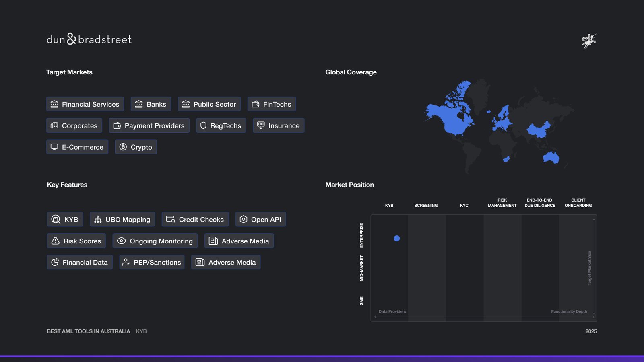
Task: Click the Australia region on map
Action: 551,157
